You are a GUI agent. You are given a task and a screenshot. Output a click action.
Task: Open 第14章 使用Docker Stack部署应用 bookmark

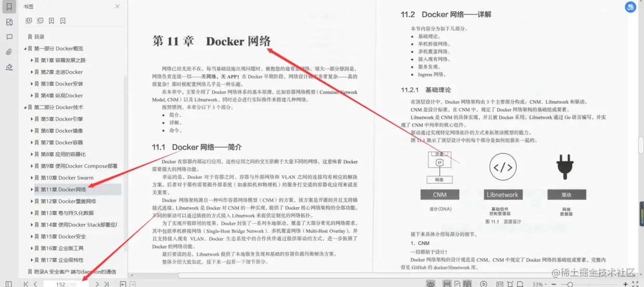point(79,225)
